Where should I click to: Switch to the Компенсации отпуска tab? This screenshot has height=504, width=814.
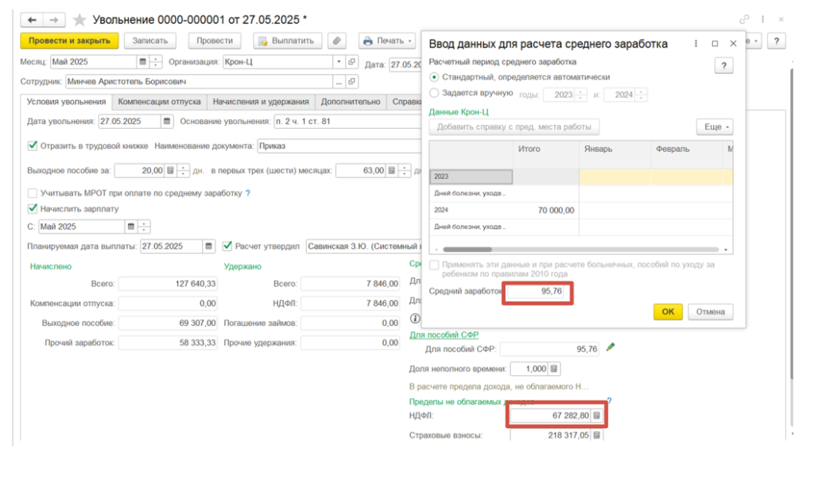159,102
